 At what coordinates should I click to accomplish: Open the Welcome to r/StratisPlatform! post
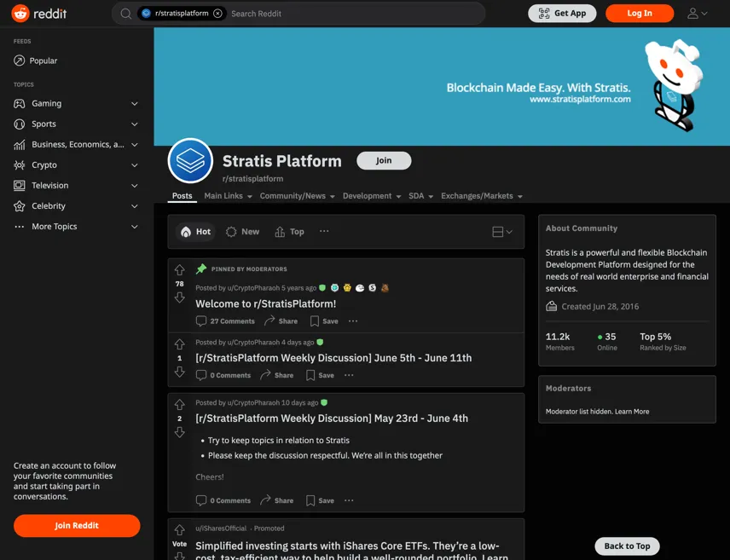[265, 303]
